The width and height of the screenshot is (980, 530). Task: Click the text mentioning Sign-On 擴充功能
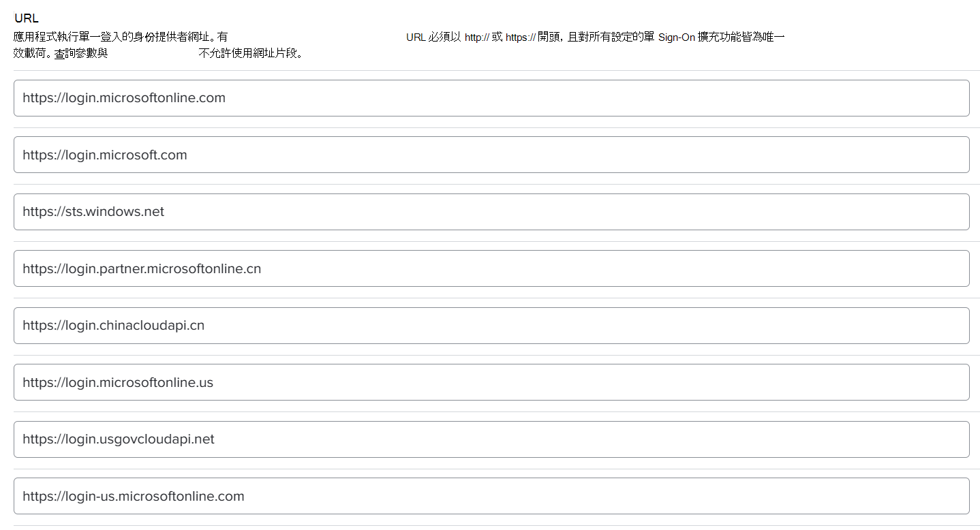(x=595, y=37)
